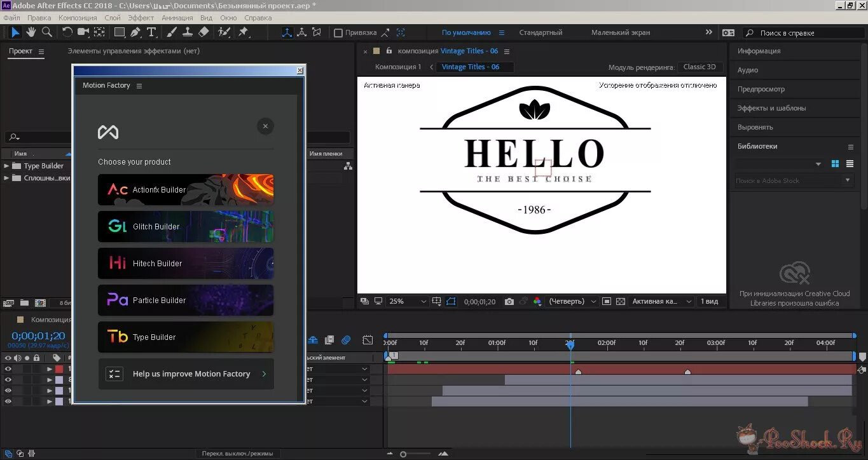Toggle Transfer Controls pane at timeline bottom
Screen dimensions: 868x460
point(21,454)
